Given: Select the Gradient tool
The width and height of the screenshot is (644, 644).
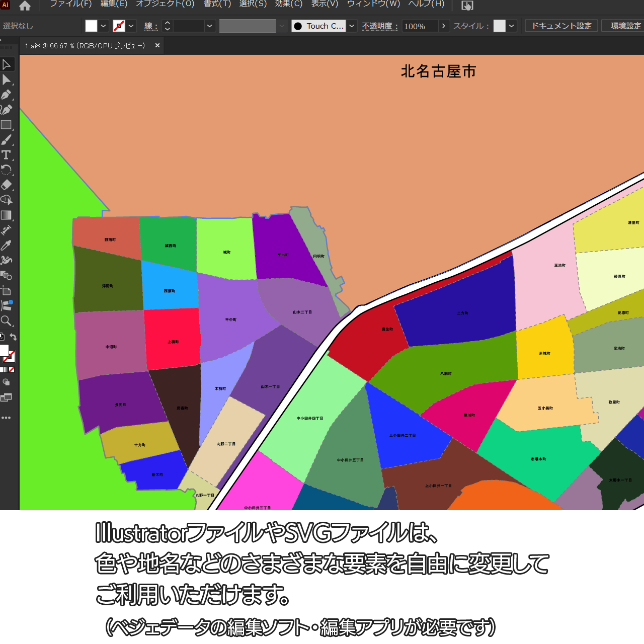Looking at the screenshot, I should pyautogui.click(x=7, y=215).
